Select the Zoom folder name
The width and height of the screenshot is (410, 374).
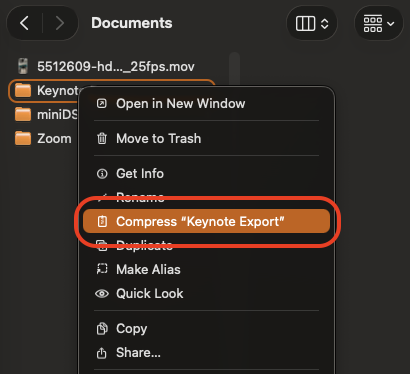coord(54,138)
